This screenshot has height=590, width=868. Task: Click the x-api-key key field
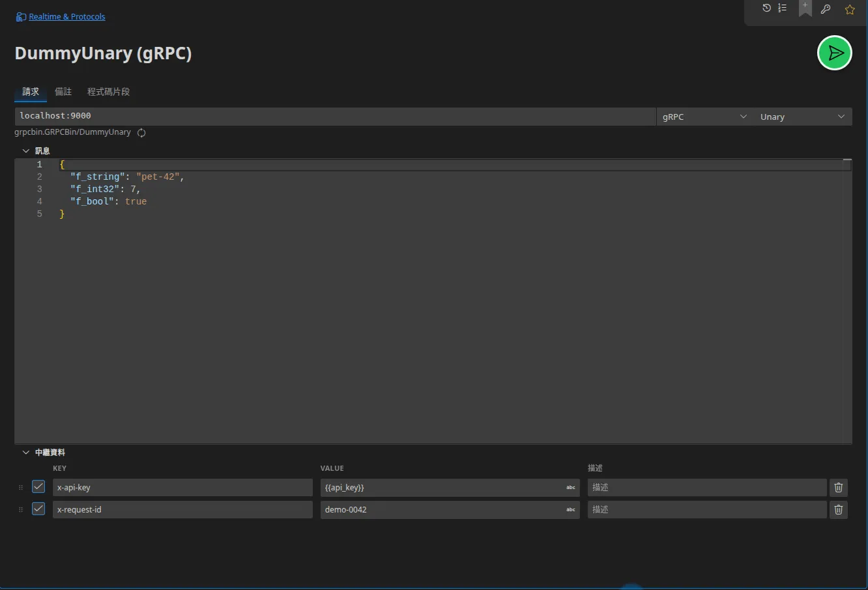click(x=182, y=488)
